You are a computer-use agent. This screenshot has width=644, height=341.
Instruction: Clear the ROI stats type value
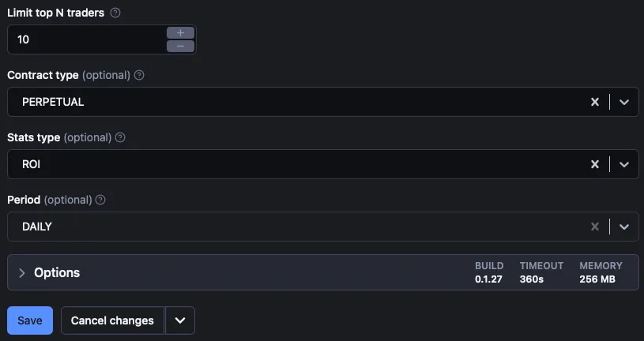(x=595, y=164)
